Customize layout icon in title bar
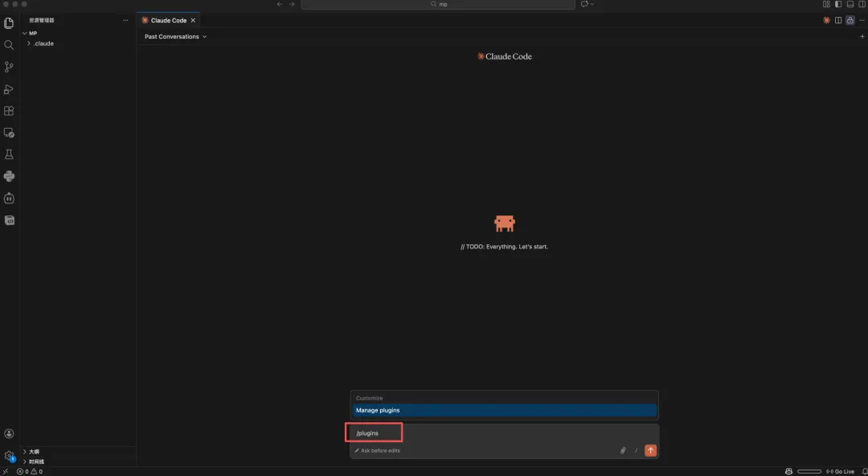This screenshot has height=476, width=868. coord(826,4)
